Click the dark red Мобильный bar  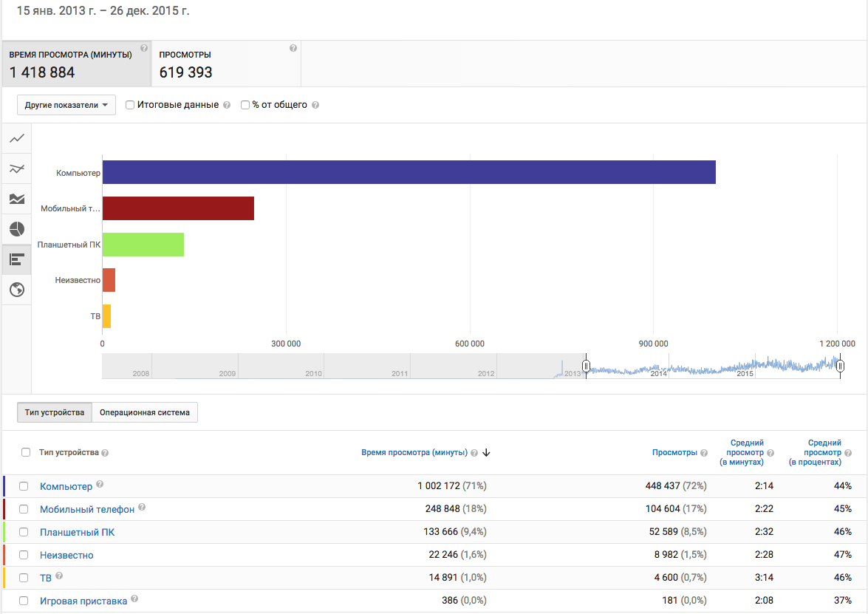pos(178,208)
